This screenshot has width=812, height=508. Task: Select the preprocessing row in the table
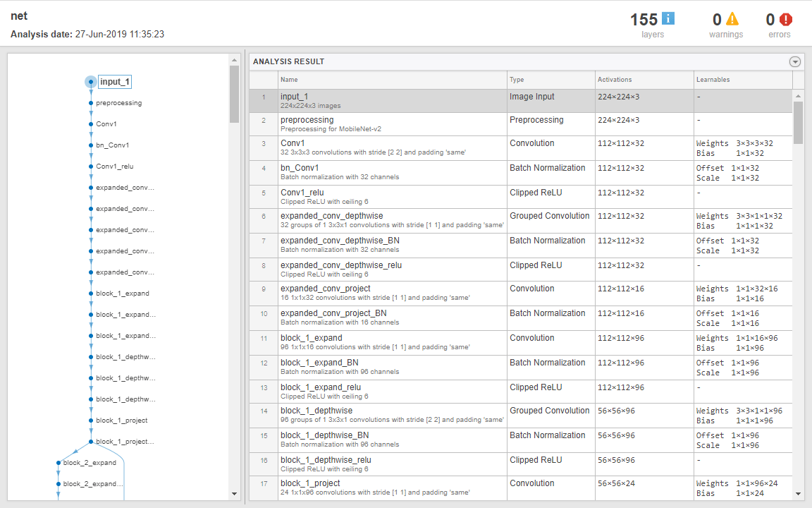click(521, 124)
